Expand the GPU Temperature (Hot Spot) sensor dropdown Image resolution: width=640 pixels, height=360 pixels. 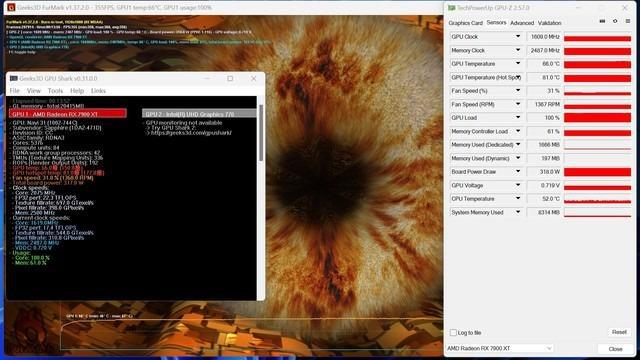518,77
